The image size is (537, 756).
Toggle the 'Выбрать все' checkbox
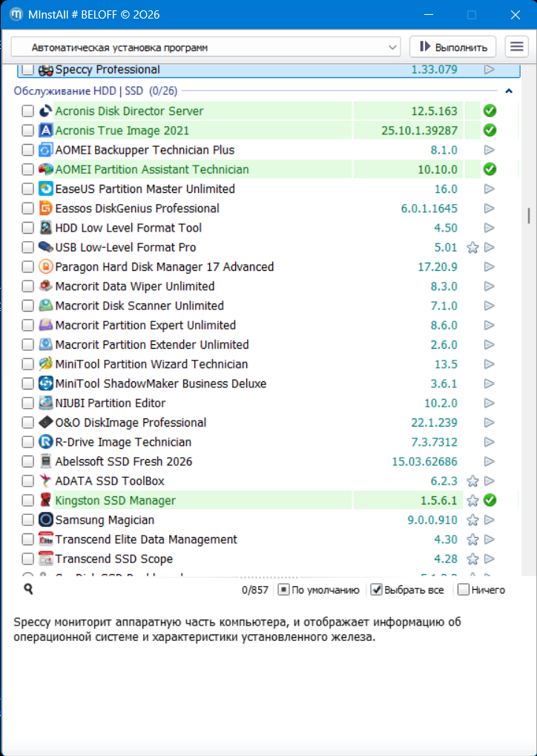click(x=377, y=590)
